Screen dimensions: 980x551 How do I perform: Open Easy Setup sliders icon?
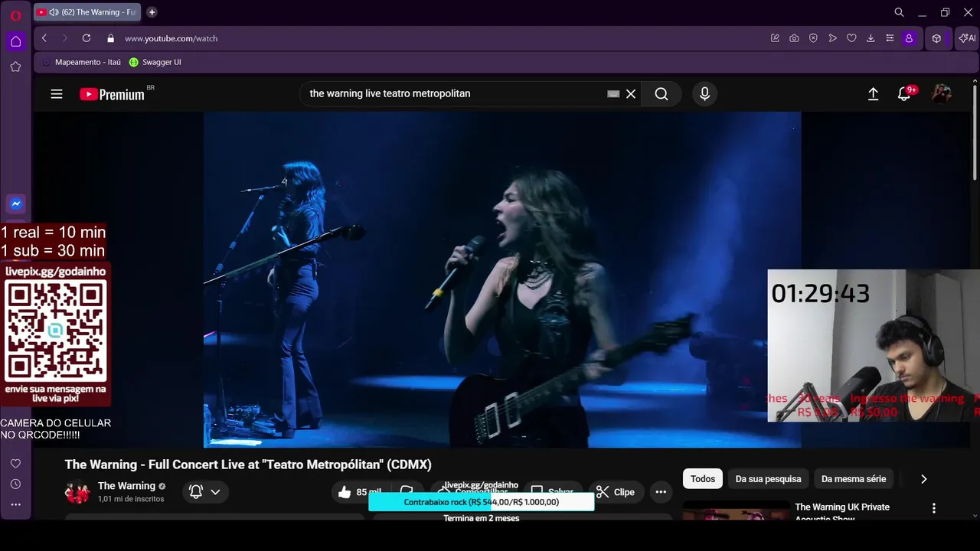pos(890,38)
